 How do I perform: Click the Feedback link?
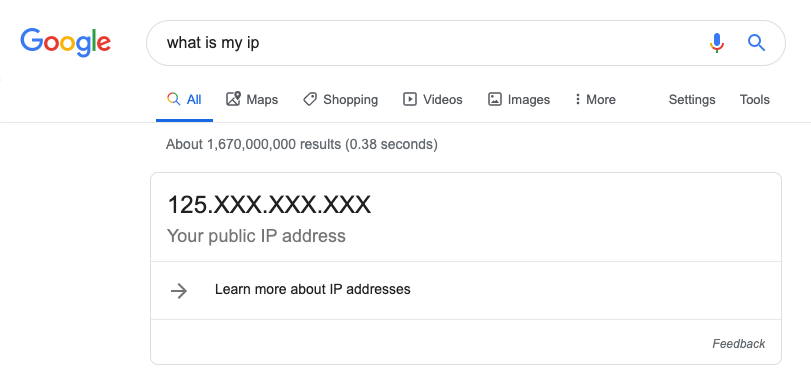(739, 344)
